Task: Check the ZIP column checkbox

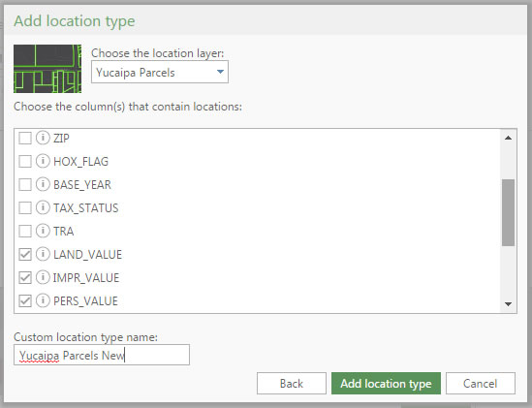Action: tap(25, 139)
